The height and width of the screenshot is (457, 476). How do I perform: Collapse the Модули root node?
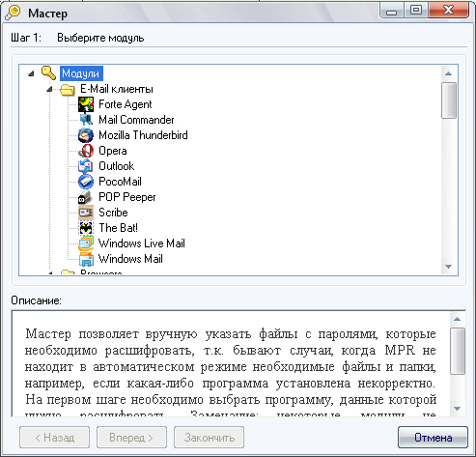(31, 73)
